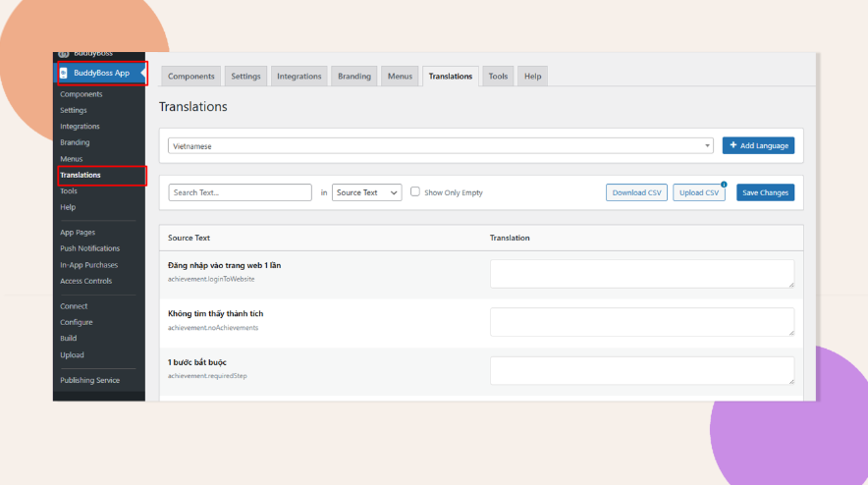This screenshot has width=868, height=485.
Task: Open the Source Text search scope dropdown
Action: pos(366,192)
